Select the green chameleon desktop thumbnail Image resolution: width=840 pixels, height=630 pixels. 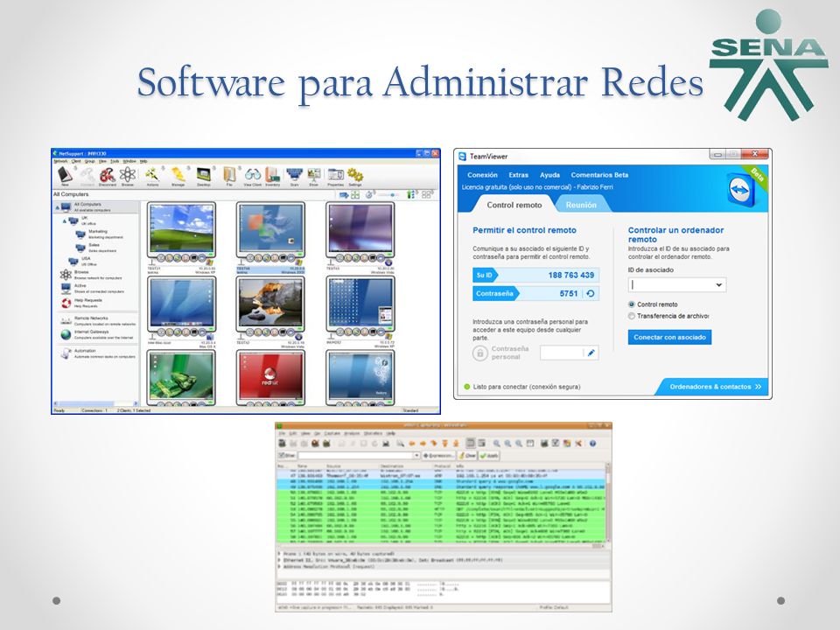pyautogui.click(x=182, y=376)
